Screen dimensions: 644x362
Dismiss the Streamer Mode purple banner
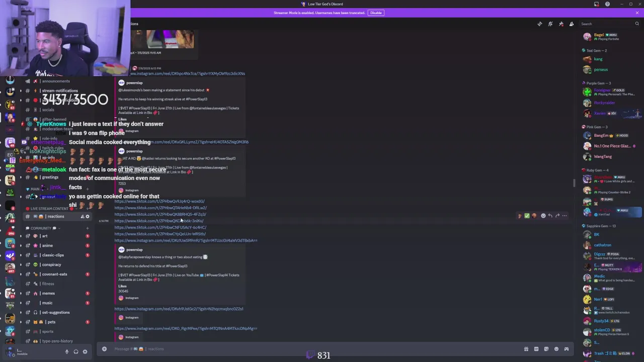(x=637, y=13)
